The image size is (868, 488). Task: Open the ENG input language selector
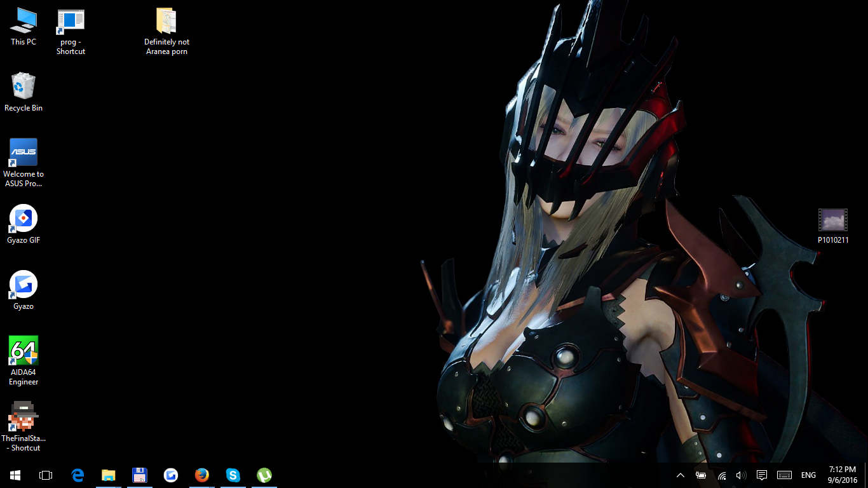808,475
